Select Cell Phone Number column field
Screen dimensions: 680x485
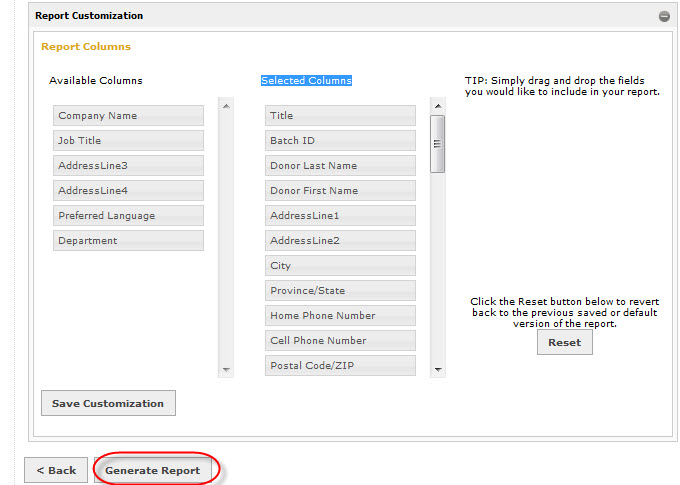(x=340, y=341)
